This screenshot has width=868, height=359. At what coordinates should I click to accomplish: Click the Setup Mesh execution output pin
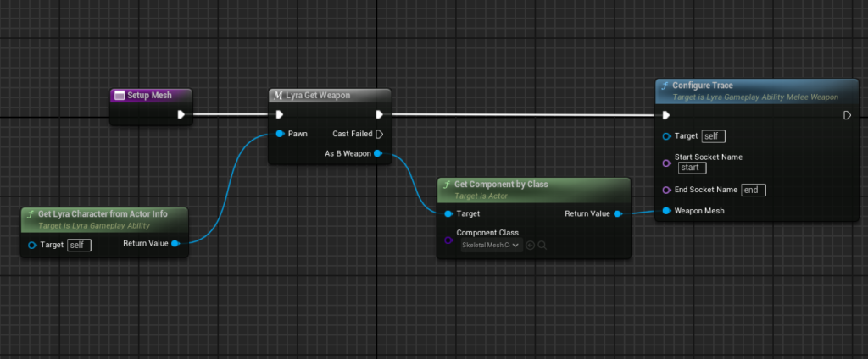click(181, 115)
